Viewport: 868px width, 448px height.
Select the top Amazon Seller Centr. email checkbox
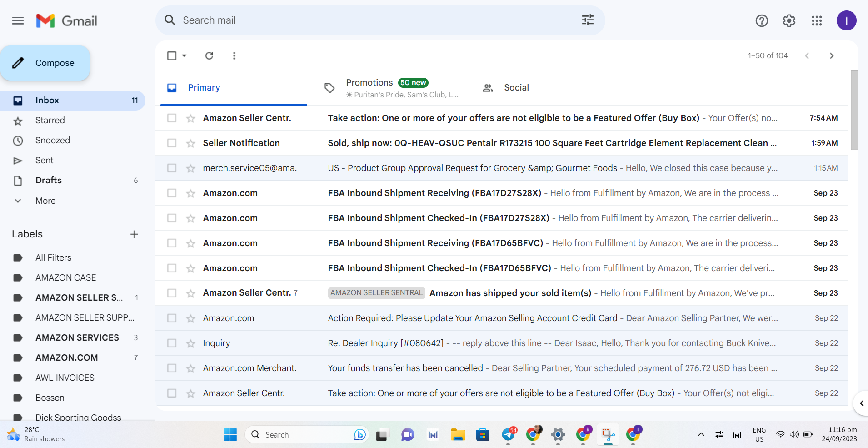click(x=172, y=118)
